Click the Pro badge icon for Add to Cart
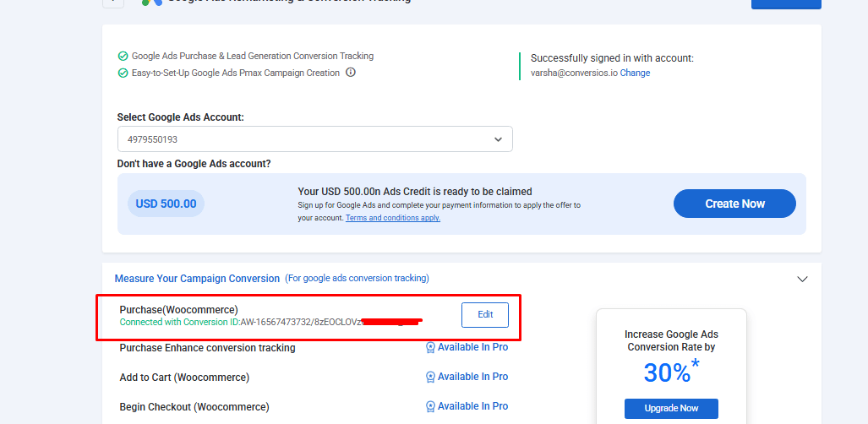The height and width of the screenshot is (424, 868). click(430, 377)
